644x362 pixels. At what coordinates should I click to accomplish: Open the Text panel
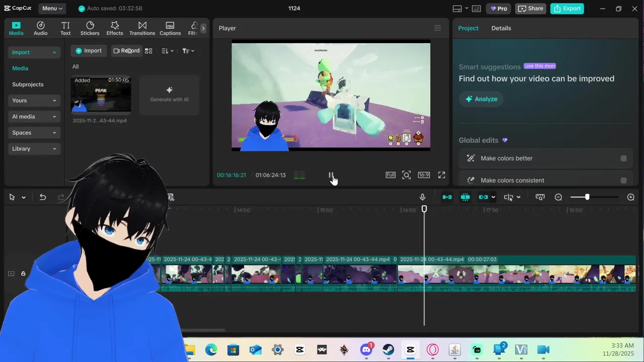(65, 29)
